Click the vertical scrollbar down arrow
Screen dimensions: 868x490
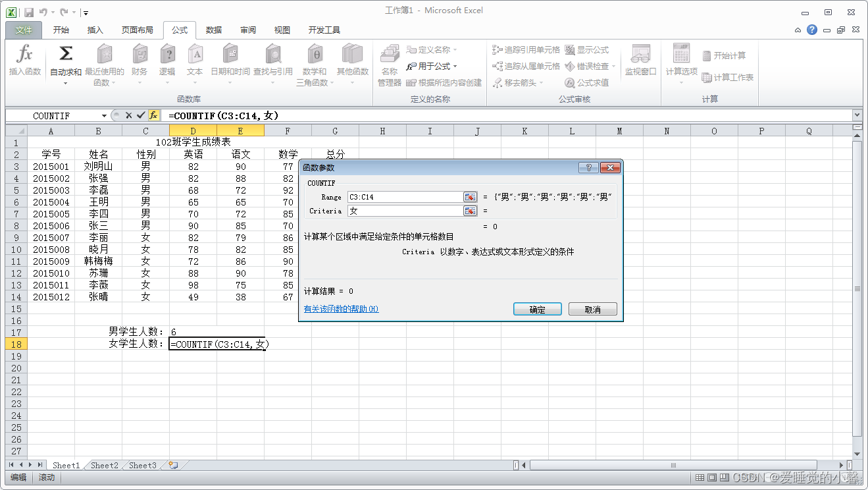(857, 454)
